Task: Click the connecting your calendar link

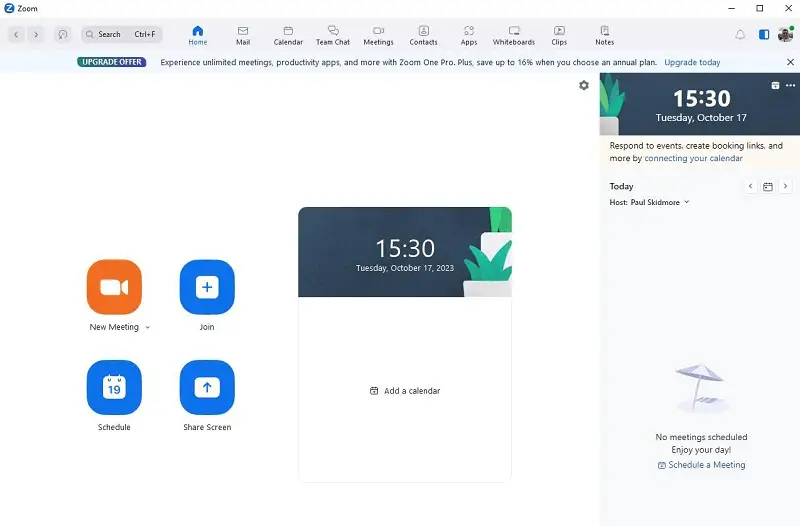Action: click(693, 158)
